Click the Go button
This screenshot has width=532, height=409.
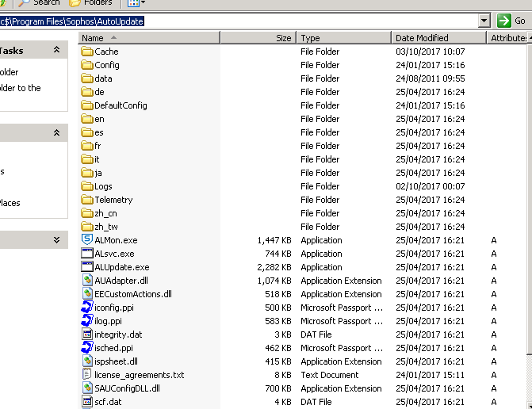[512, 21]
